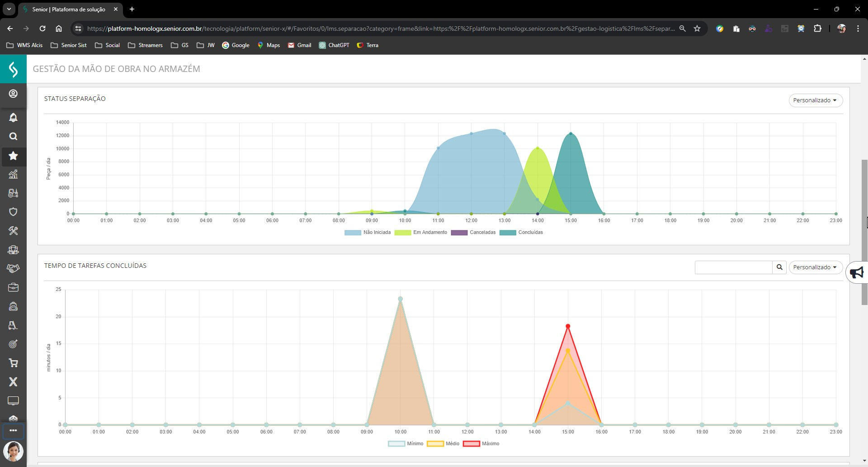Open the tab search dropdown arrow
This screenshot has width=868, height=467.
pyautogui.click(x=9, y=9)
